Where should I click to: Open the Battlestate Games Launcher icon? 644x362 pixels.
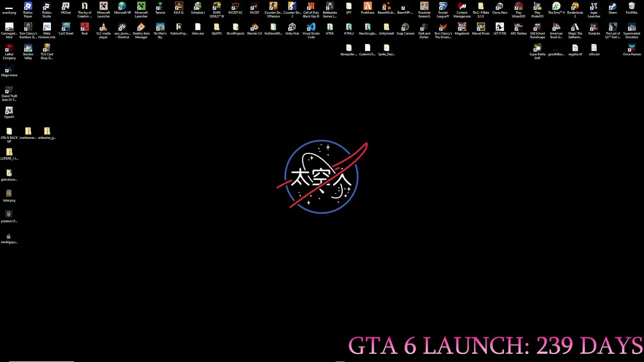(x=330, y=10)
